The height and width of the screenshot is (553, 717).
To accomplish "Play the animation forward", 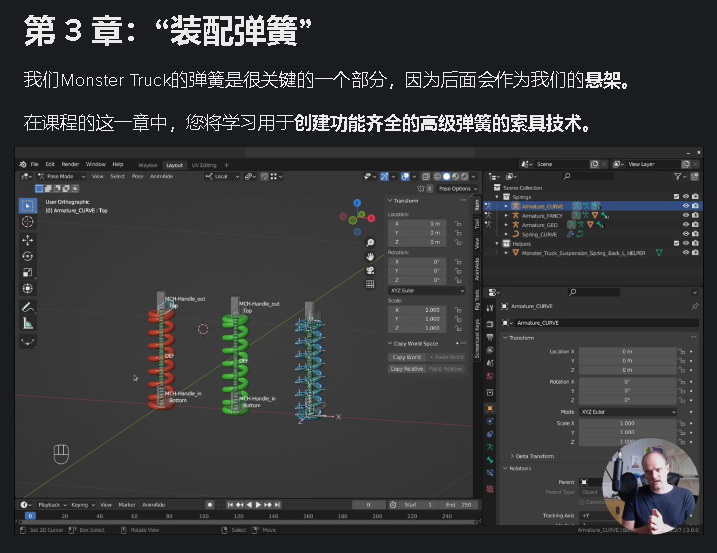I will click(x=258, y=505).
